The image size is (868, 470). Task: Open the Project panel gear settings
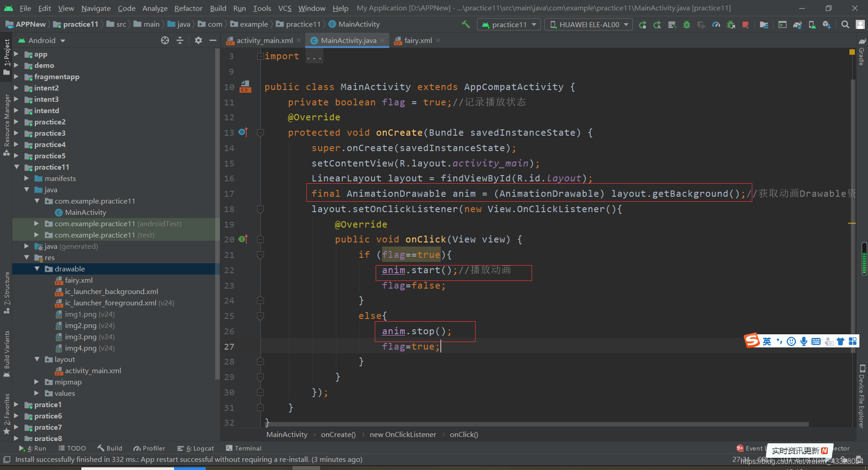198,40
